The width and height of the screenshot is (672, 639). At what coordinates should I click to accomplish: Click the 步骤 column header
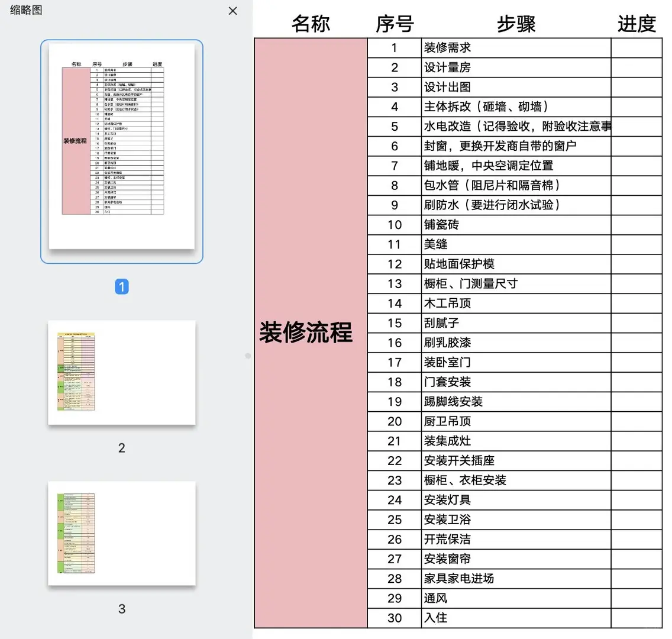tap(515, 24)
